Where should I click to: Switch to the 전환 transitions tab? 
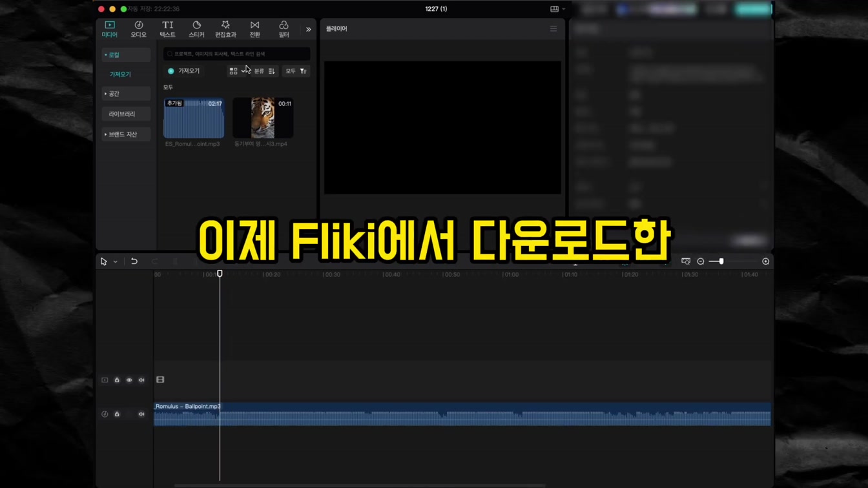tap(254, 29)
